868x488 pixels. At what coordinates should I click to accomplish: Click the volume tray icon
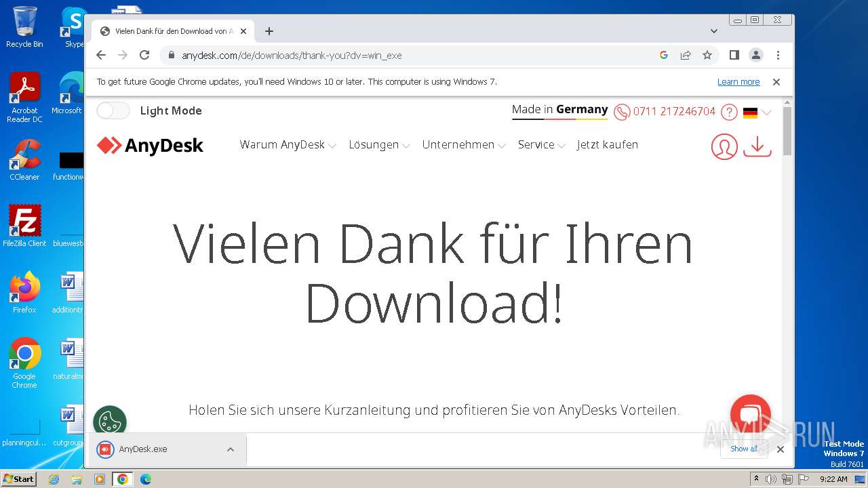(771, 479)
